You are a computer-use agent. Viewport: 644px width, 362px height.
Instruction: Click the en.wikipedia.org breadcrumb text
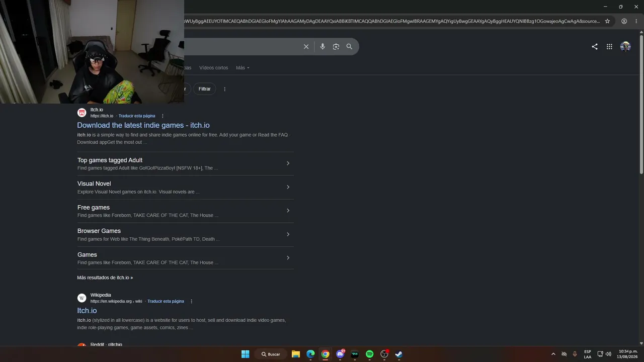tap(116, 302)
